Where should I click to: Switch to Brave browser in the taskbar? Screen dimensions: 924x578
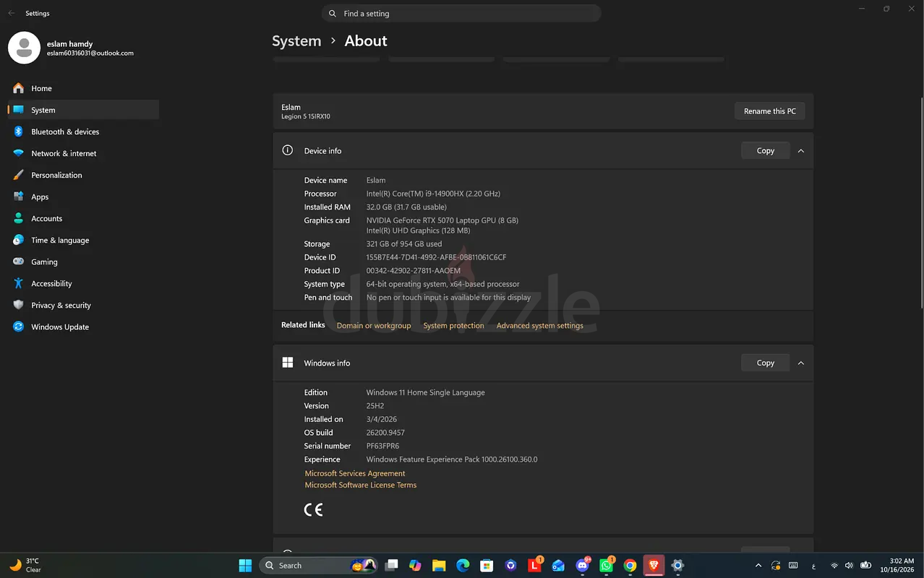point(654,565)
